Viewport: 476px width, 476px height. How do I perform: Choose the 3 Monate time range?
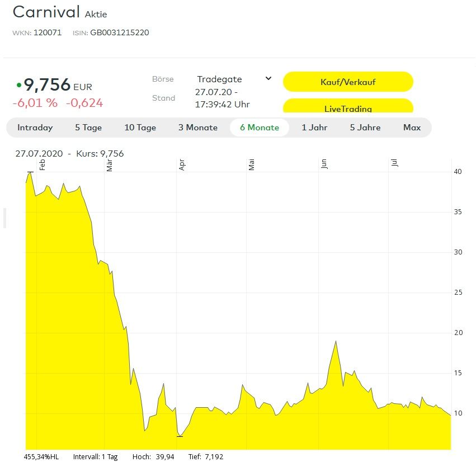tap(197, 128)
